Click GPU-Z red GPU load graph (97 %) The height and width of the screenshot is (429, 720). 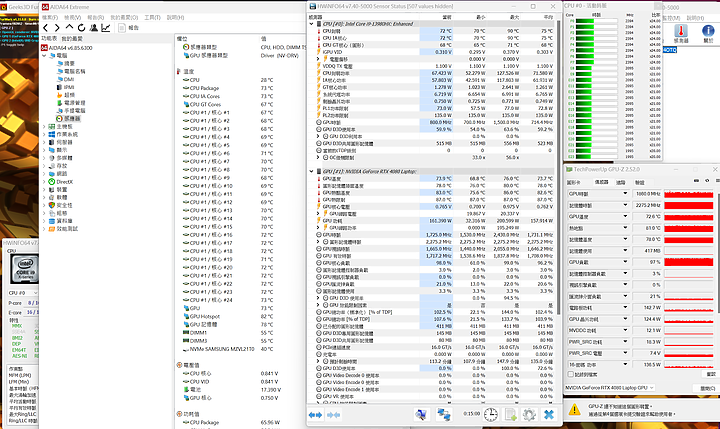coord(688,262)
